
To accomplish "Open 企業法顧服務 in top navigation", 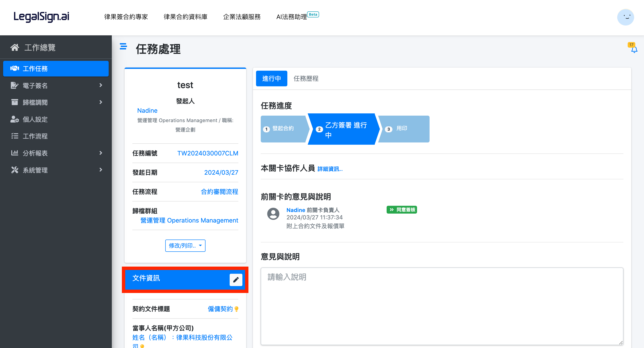I will [241, 17].
